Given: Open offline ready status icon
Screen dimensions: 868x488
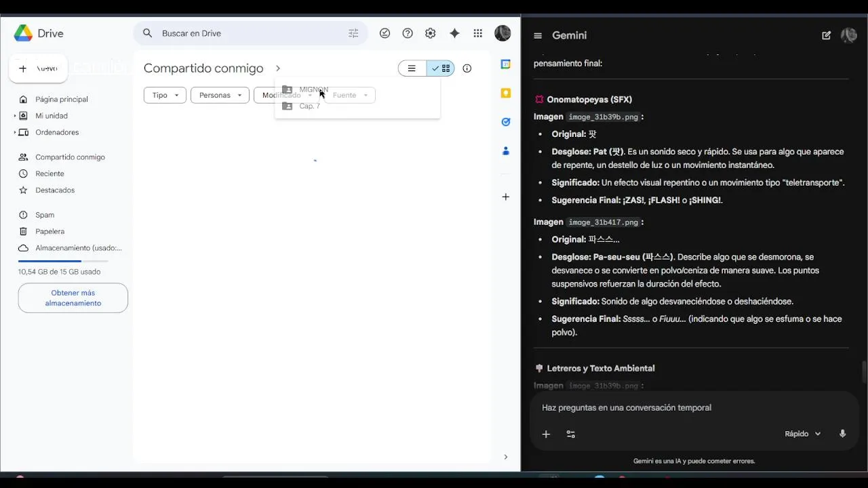Looking at the screenshot, I should (385, 33).
